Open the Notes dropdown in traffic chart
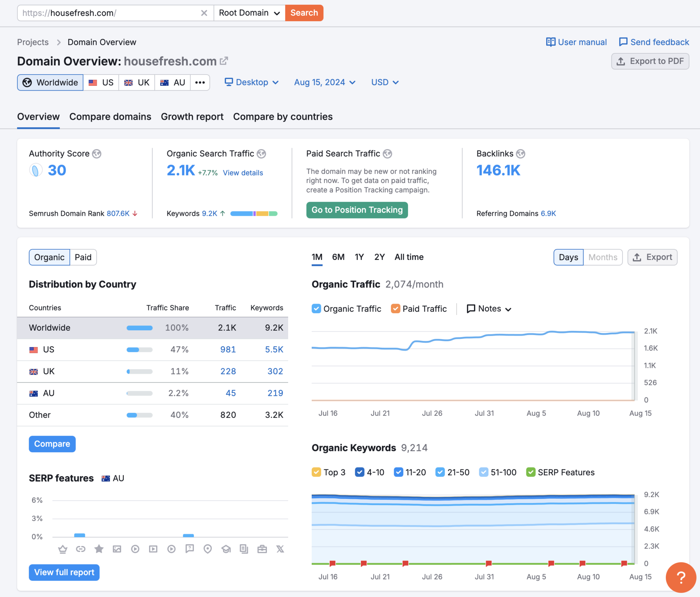 489,309
